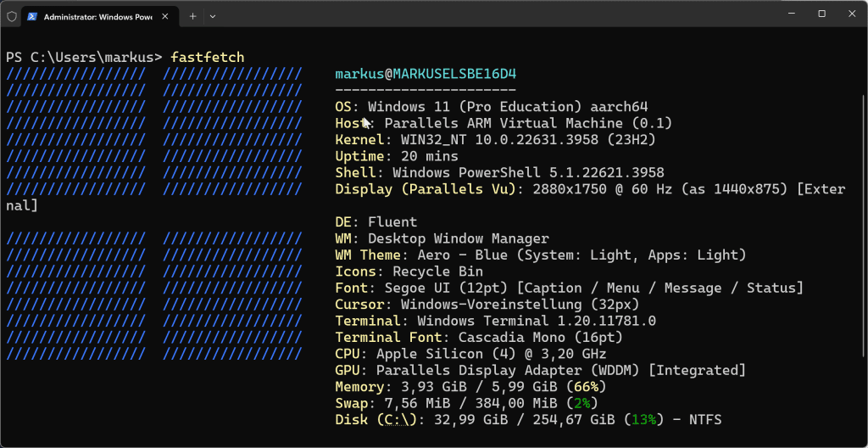Viewport: 868px width, 448px height.
Task: Click the Shell: Windows PowerShell line
Action: (x=500, y=173)
